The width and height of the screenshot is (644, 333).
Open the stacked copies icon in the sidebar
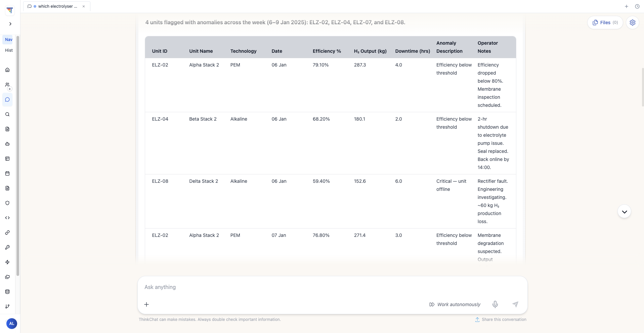pos(7,277)
